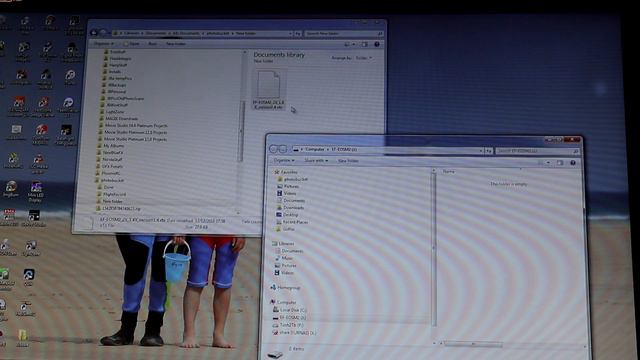
Task: Expand address history in EF-EOSM2 window
Action: click(481, 151)
